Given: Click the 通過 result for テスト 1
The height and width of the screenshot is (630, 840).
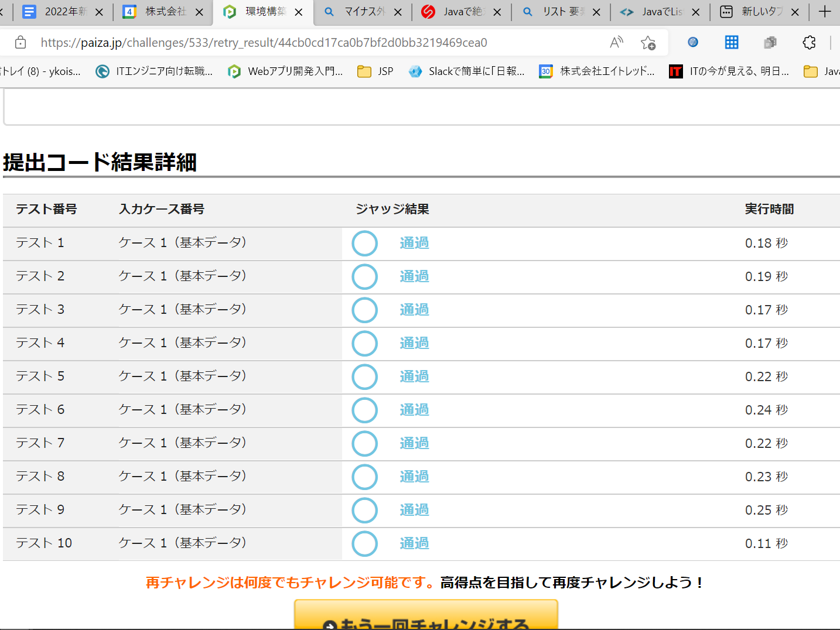Looking at the screenshot, I should pos(414,243).
